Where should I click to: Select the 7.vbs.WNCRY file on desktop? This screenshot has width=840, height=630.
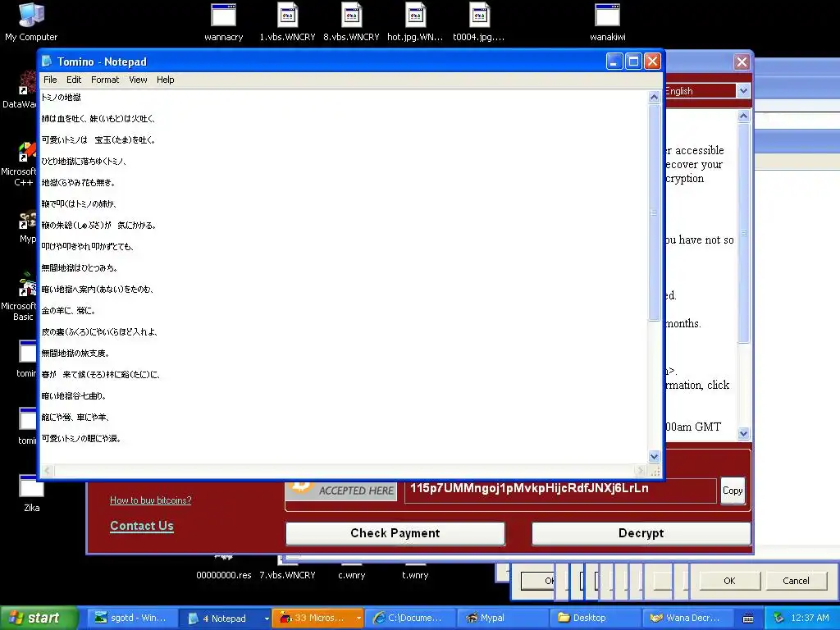tap(288, 574)
